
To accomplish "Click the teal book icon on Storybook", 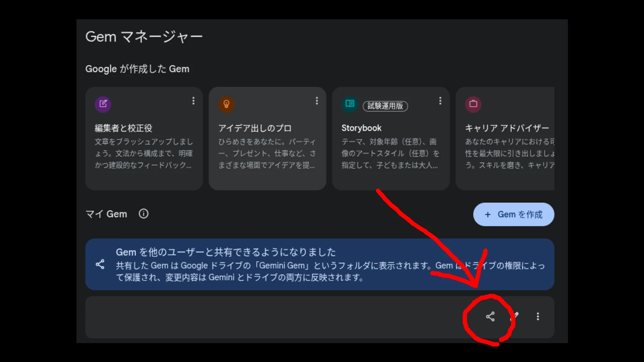I will tap(350, 104).
